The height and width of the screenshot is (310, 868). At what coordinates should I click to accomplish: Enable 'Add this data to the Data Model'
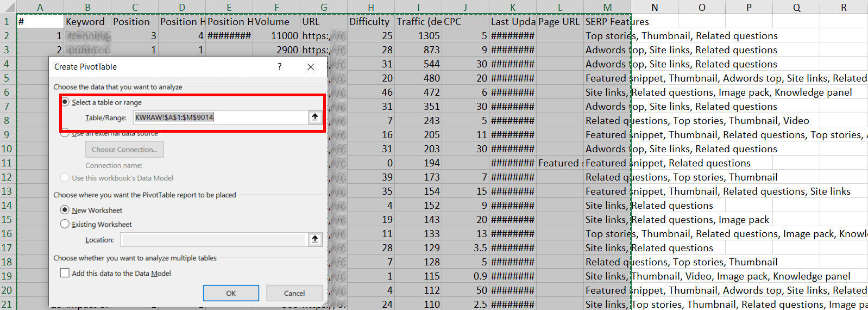click(65, 273)
